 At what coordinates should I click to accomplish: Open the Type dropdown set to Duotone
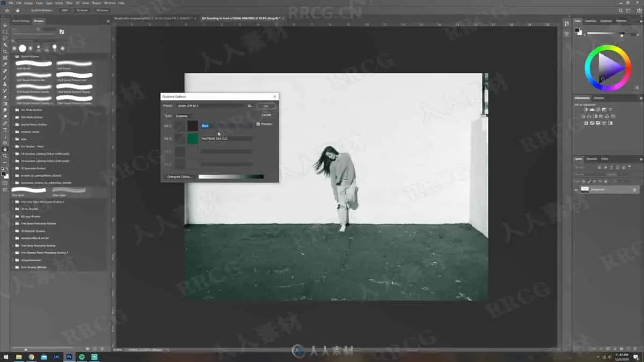185,116
